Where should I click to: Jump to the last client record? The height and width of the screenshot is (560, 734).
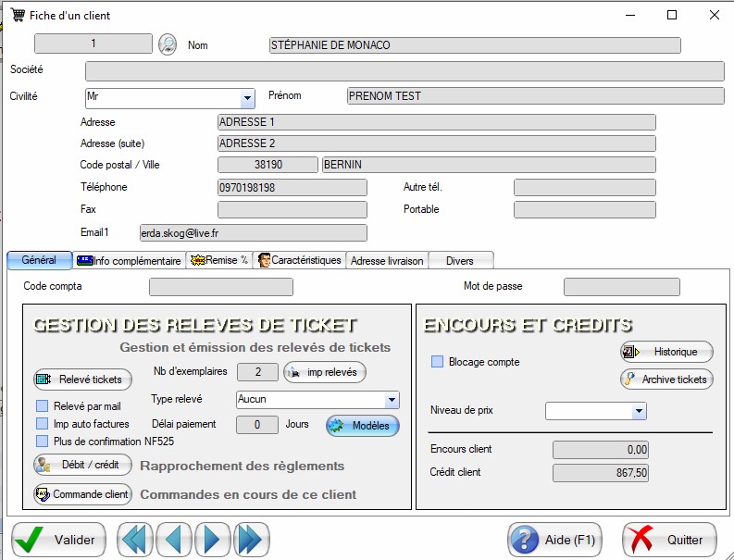click(x=250, y=539)
